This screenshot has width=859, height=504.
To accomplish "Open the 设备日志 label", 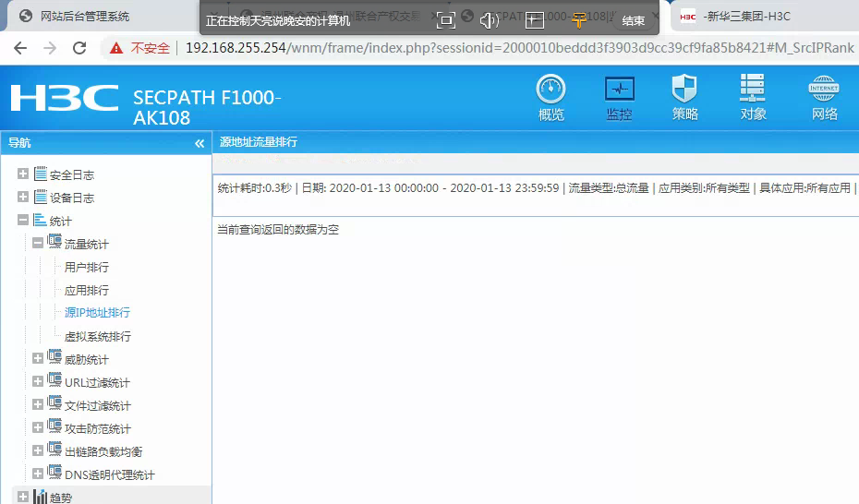I will pyautogui.click(x=72, y=198).
